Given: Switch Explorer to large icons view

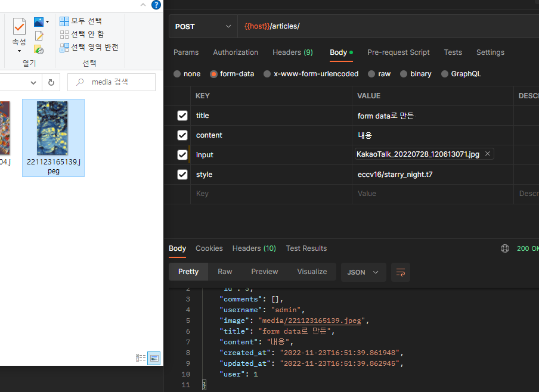Looking at the screenshot, I should pos(154,358).
